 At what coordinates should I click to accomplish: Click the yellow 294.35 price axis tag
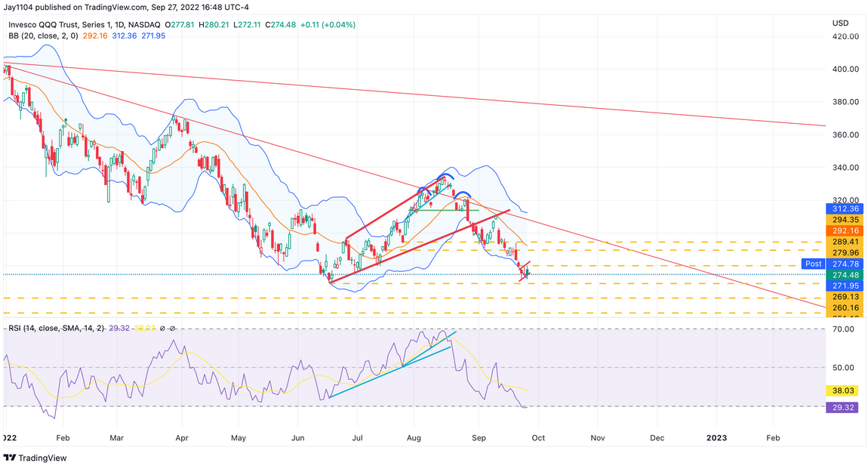pos(845,220)
